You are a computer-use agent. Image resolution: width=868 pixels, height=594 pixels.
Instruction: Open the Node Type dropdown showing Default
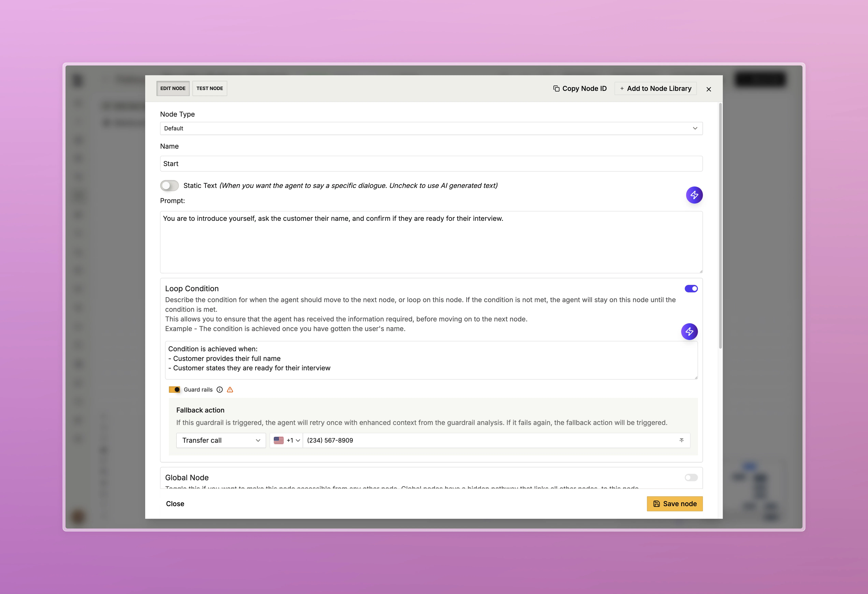431,128
